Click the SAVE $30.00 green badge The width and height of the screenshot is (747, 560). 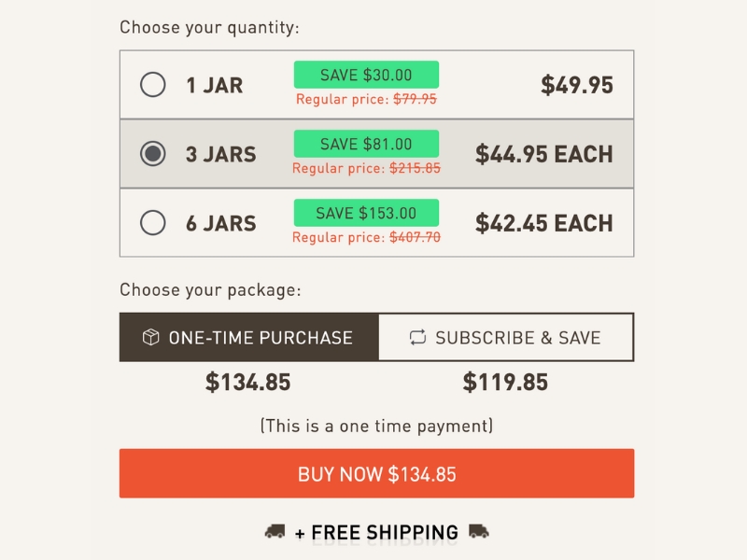(x=366, y=75)
